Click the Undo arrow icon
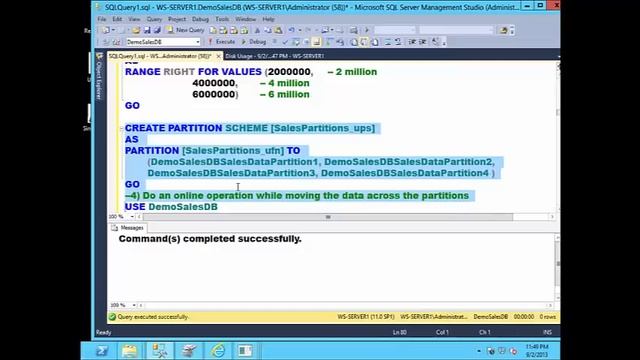 [x=291, y=30]
